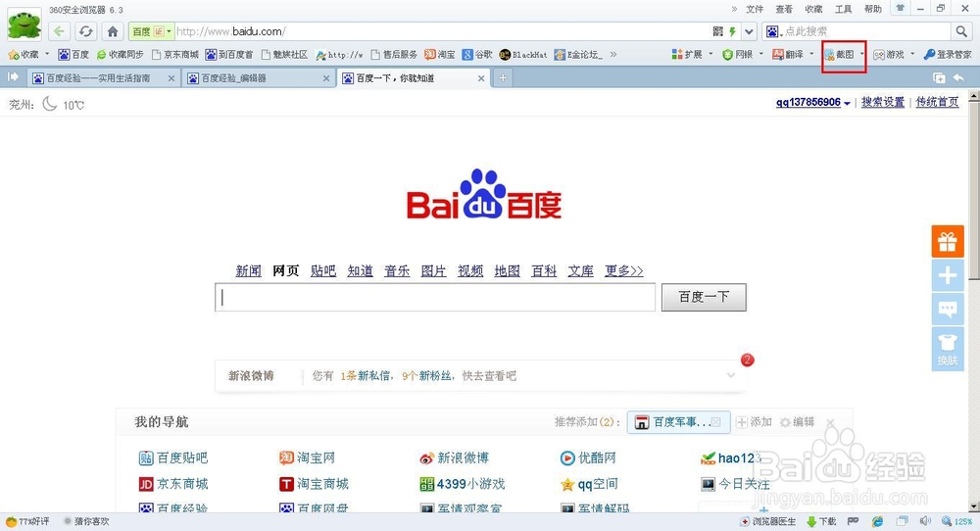Open the 地图 link above search box
Screen dimensions: 980x531
point(507,271)
